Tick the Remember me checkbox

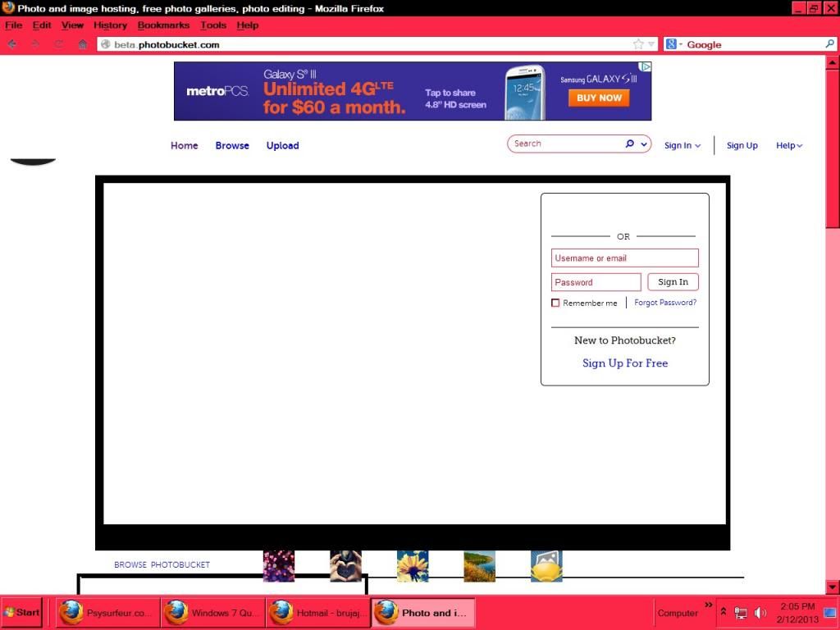[555, 303]
